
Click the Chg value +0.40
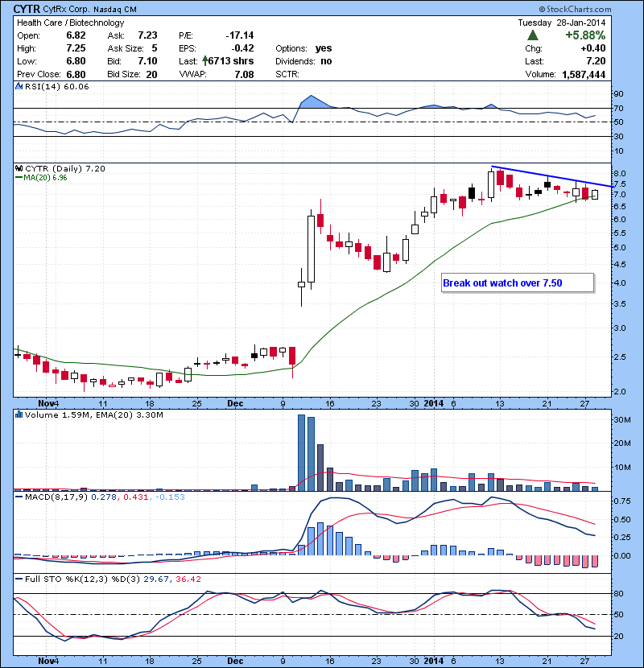click(592, 48)
